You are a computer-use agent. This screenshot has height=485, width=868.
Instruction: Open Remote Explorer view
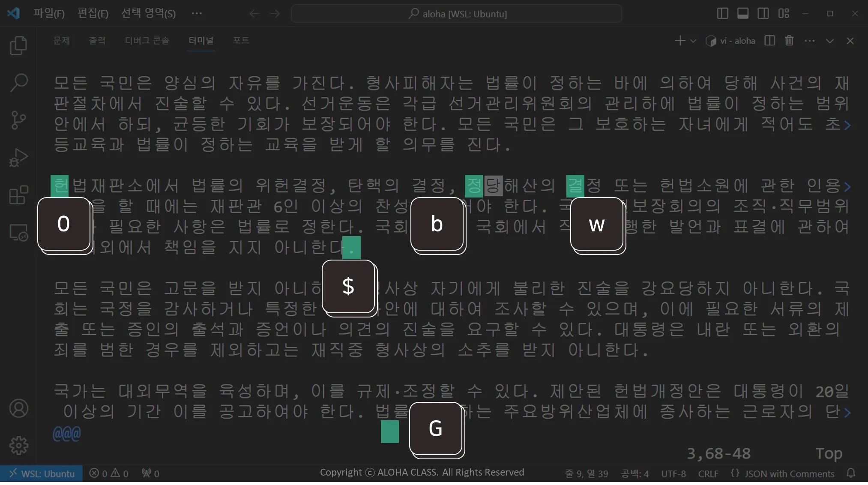18,233
